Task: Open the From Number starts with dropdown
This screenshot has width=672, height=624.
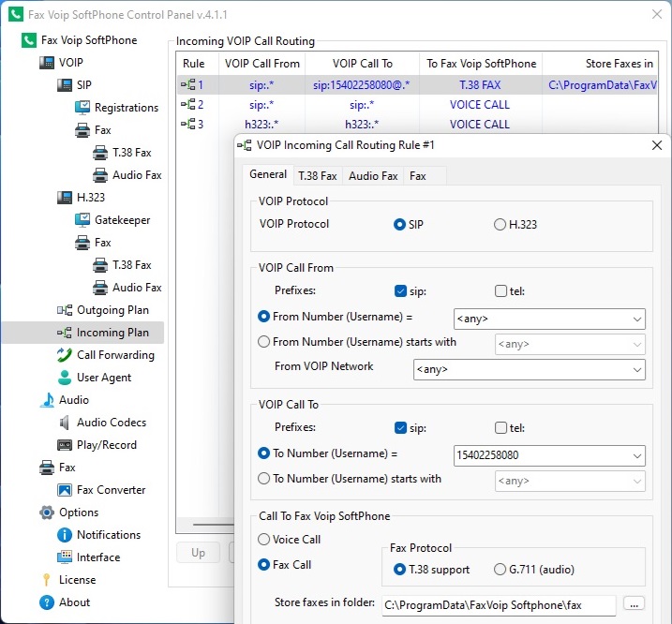Action: tap(570, 344)
